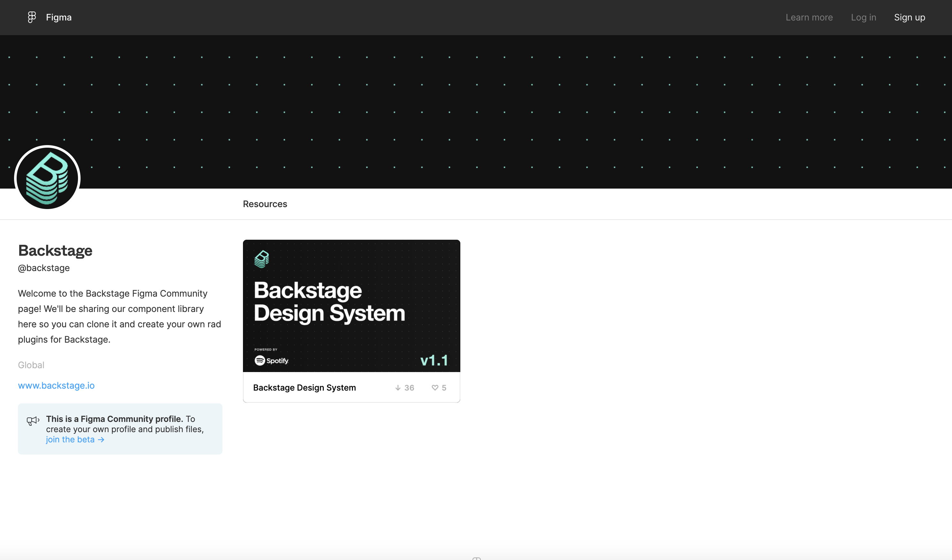Click the Backstage logo inside the resource card
Image resolution: width=952 pixels, height=560 pixels.
[x=262, y=259]
